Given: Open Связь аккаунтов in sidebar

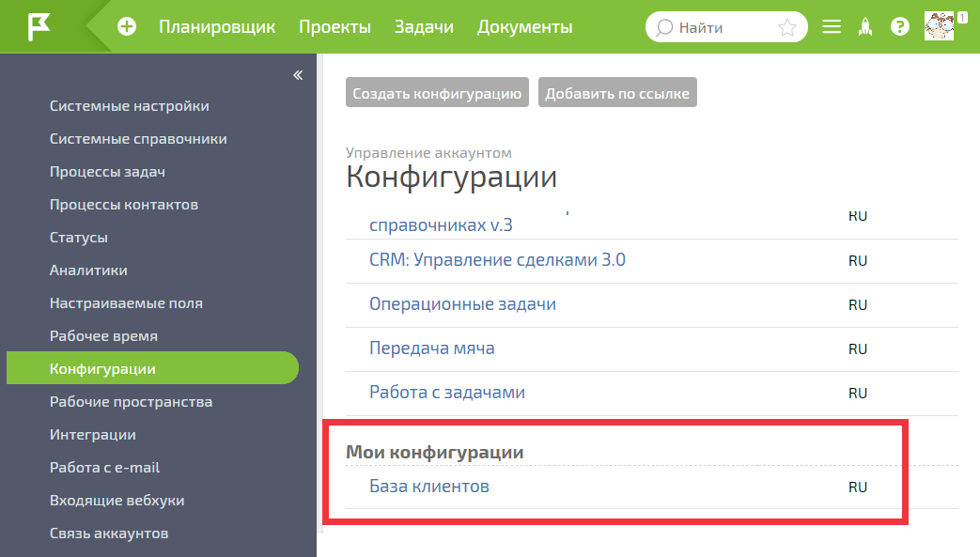Looking at the screenshot, I should point(109,534).
